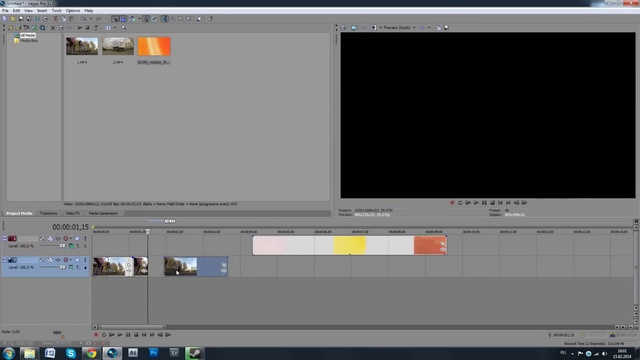640x360 pixels.
Task: Open the Help menu
Action: (x=89, y=11)
